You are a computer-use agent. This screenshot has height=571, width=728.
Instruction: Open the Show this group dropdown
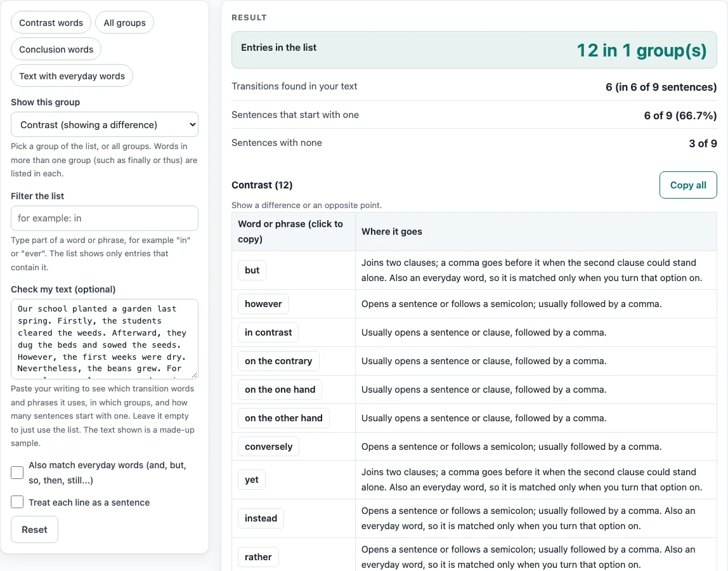[105, 124]
